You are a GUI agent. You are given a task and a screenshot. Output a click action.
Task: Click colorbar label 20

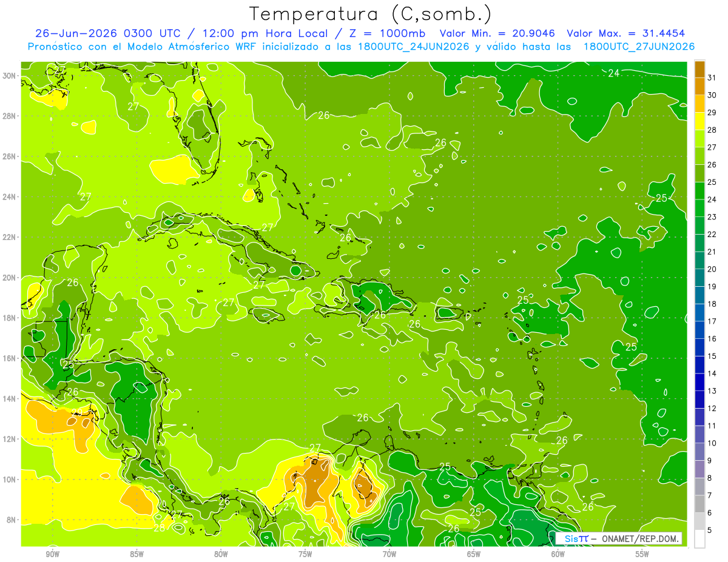coord(712,269)
